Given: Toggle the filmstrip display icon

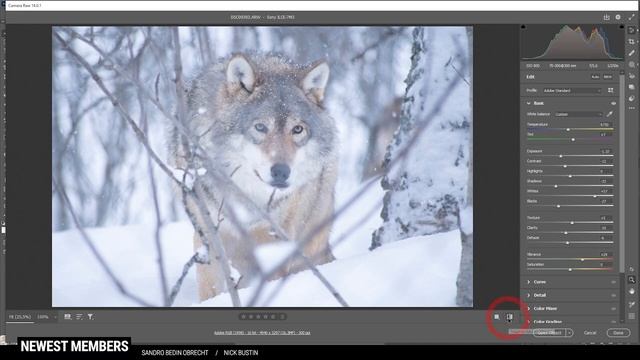Looking at the screenshot, I should [x=68, y=317].
